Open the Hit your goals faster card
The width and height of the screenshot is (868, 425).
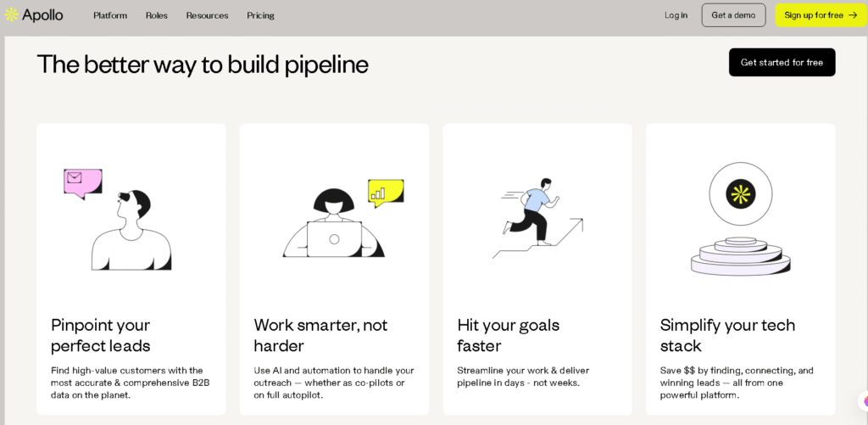537,270
